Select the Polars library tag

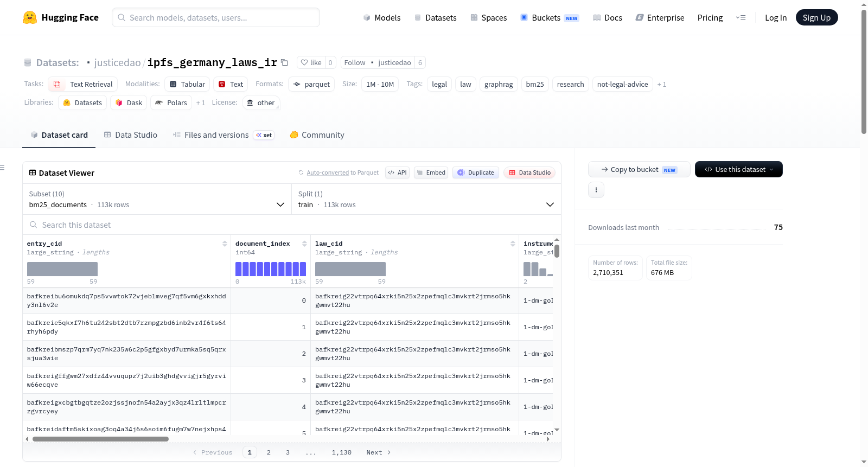(171, 103)
